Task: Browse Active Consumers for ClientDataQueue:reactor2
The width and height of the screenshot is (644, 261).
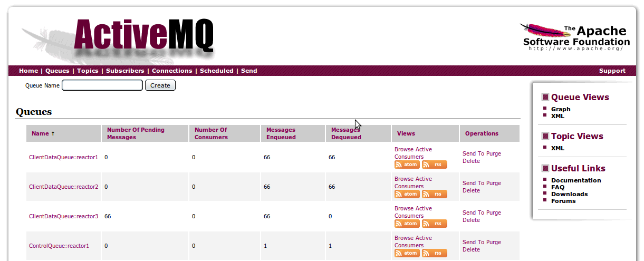Action: point(413,182)
